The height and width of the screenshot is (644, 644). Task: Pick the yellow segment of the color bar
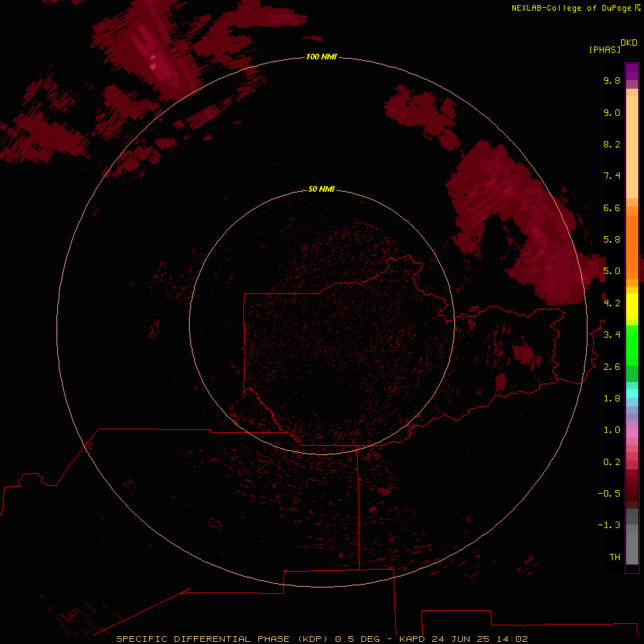click(x=632, y=306)
